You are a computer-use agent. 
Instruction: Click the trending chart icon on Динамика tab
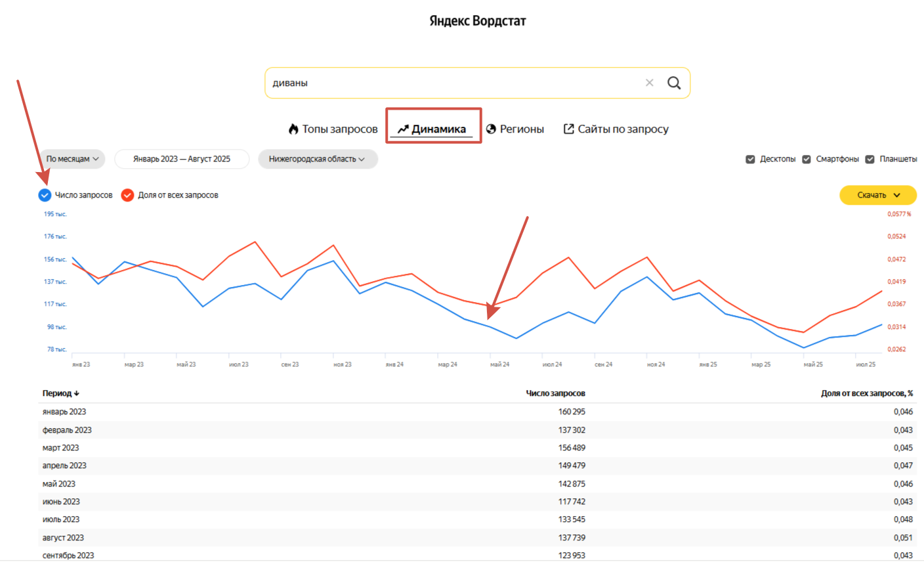[403, 129]
